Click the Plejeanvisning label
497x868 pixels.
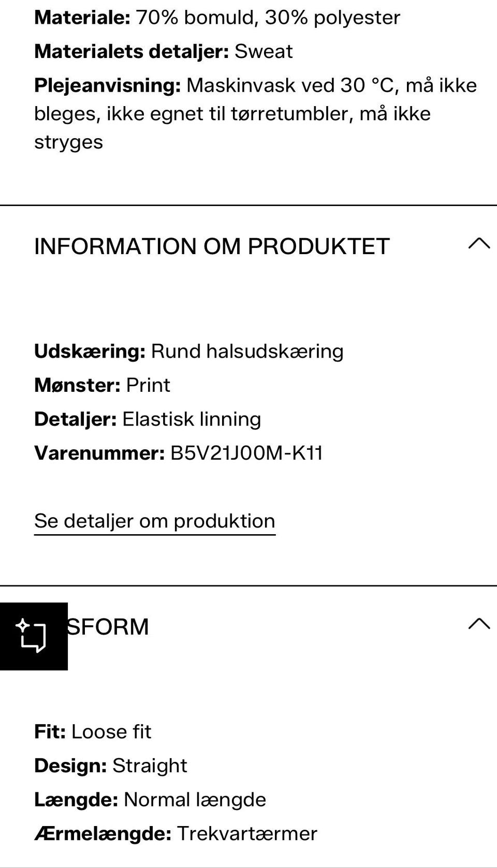107,85
